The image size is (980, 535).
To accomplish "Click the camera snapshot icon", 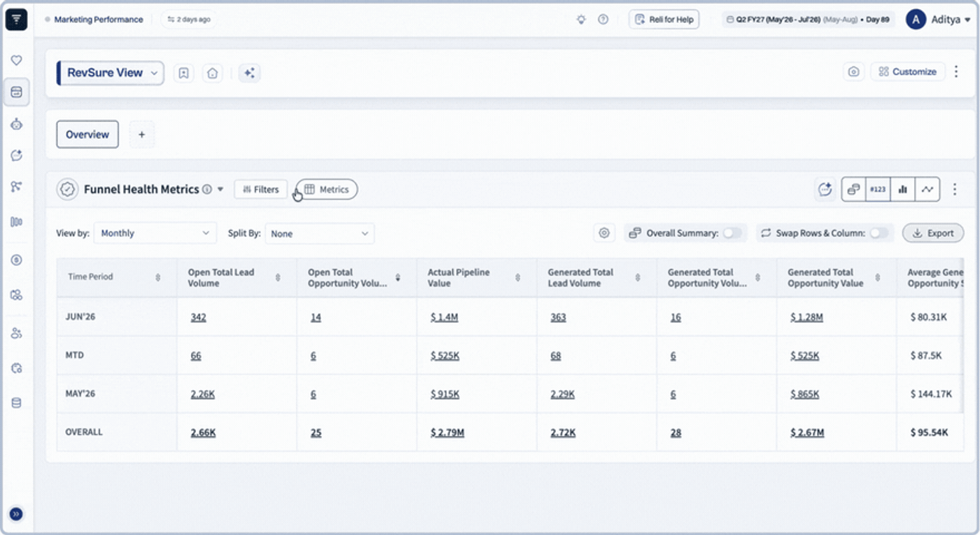I will pos(853,71).
